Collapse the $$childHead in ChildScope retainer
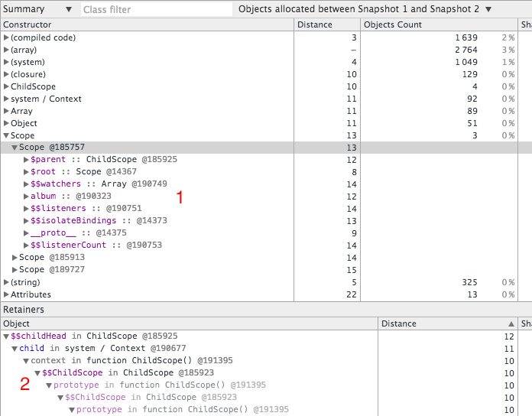Image resolution: width=532 pixels, height=416 pixels. click(x=6, y=336)
